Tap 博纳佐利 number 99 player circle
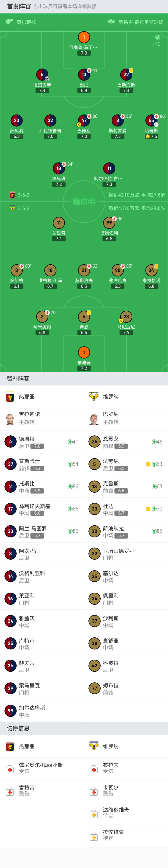Image resolution: width=168 pixels, height=868 pixels. 109,223
